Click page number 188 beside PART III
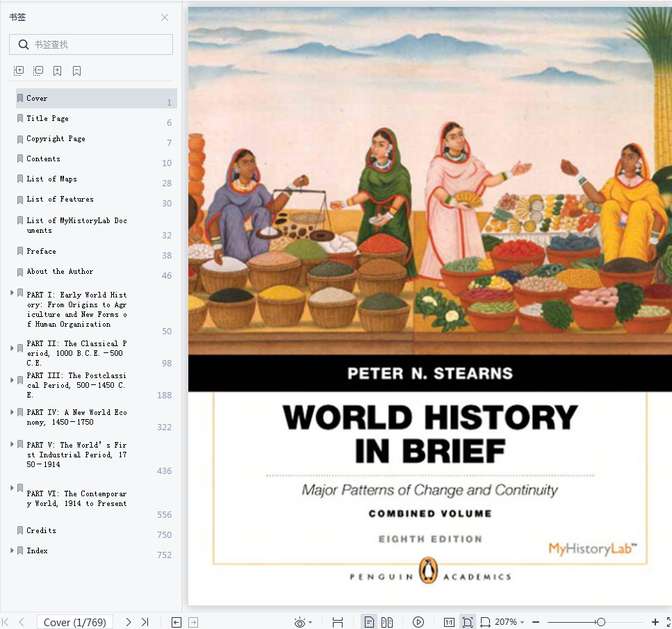Viewport: 672px width, 629px height. 164,395
